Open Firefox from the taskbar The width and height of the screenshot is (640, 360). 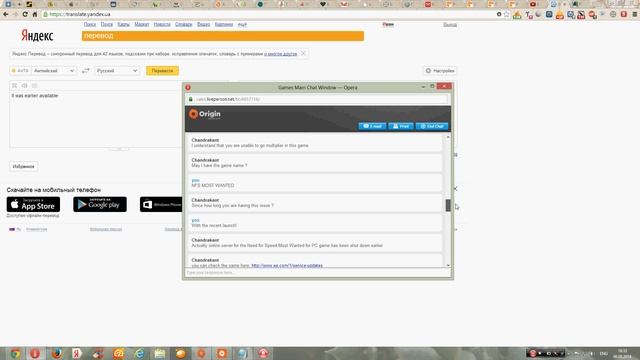[x=56, y=353]
